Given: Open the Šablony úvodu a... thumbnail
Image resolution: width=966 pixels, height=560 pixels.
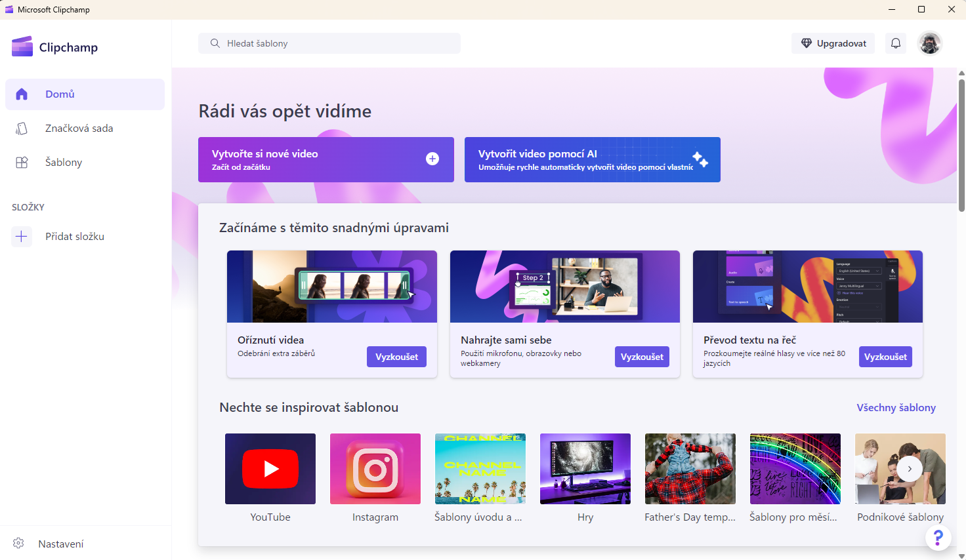Looking at the screenshot, I should (480, 469).
